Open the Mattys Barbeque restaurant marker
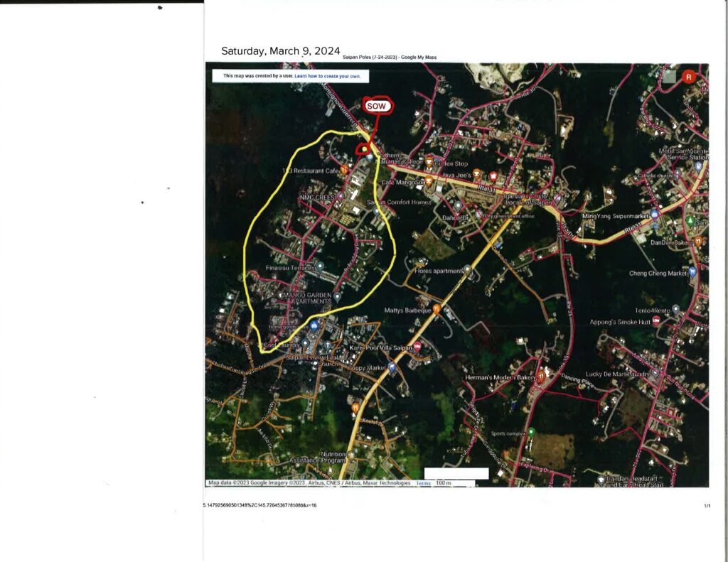728x562 pixels. (437, 310)
